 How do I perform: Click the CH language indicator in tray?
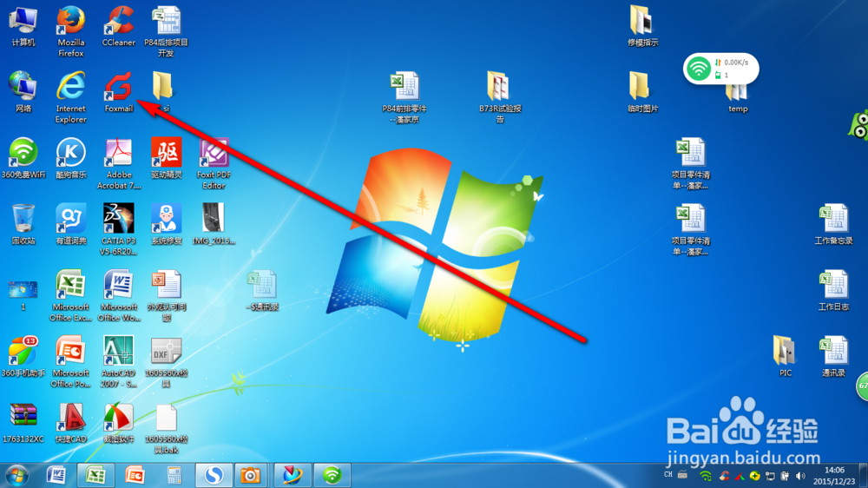668,475
